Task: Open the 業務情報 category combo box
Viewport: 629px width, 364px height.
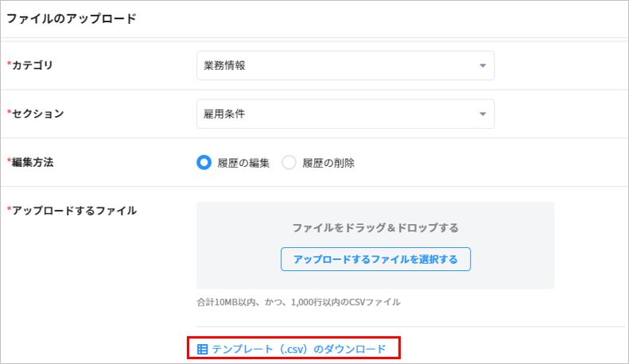Action: [334, 66]
